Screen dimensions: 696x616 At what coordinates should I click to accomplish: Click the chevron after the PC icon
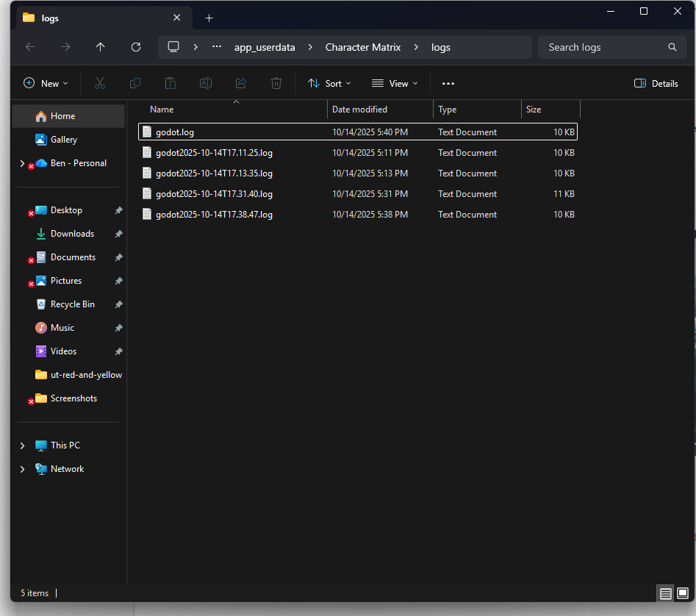coord(195,47)
